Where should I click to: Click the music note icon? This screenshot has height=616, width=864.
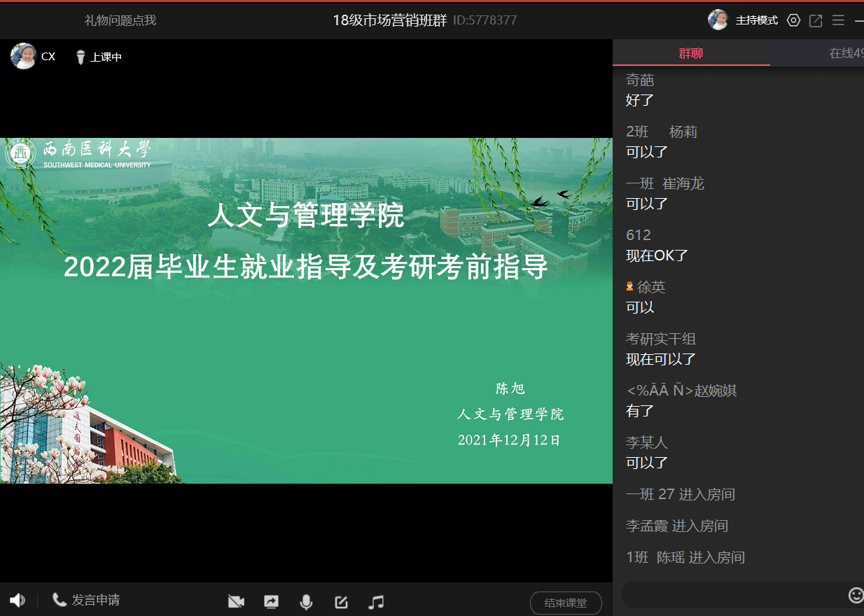pos(377,602)
